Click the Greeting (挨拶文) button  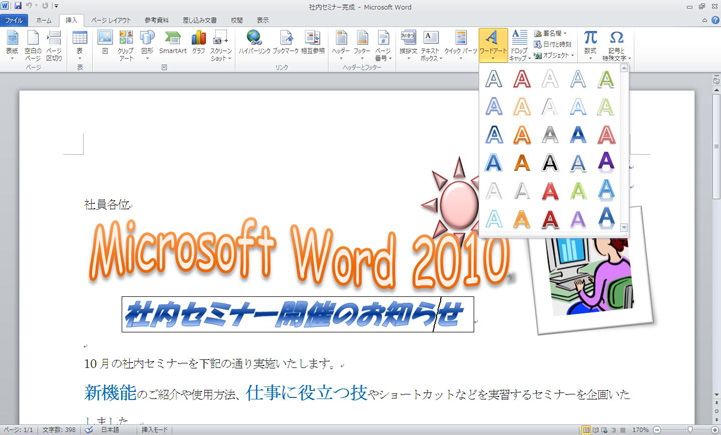(x=408, y=45)
